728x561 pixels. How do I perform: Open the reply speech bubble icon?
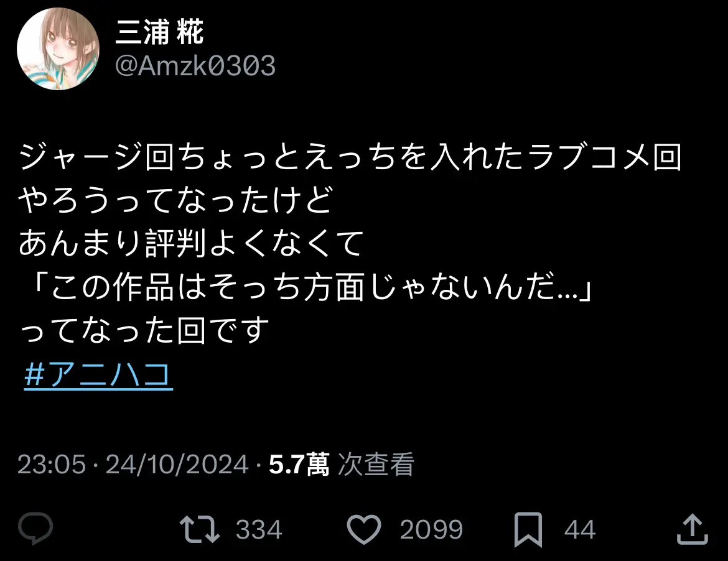pos(35,529)
